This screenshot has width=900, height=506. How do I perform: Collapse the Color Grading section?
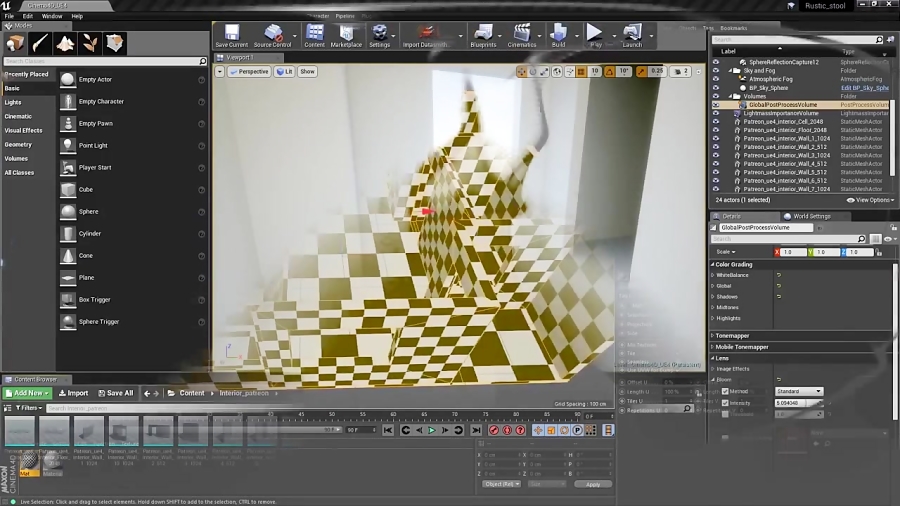(713, 264)
